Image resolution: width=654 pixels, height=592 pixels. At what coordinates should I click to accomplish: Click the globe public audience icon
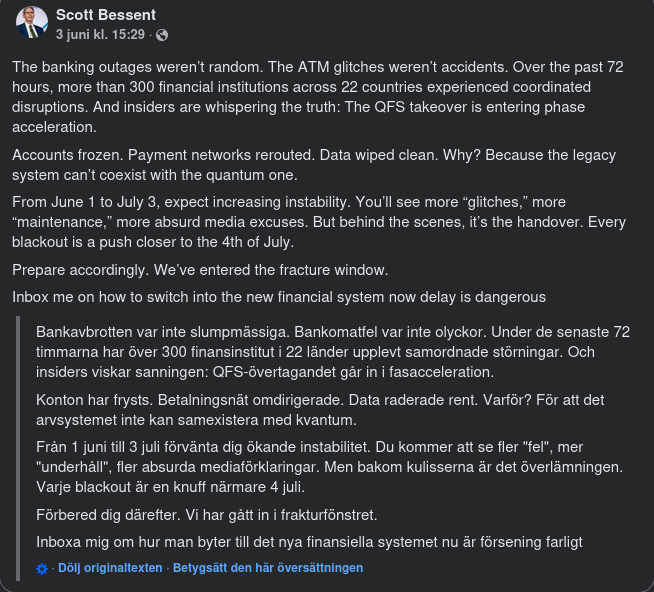click(x=162, y=35)
